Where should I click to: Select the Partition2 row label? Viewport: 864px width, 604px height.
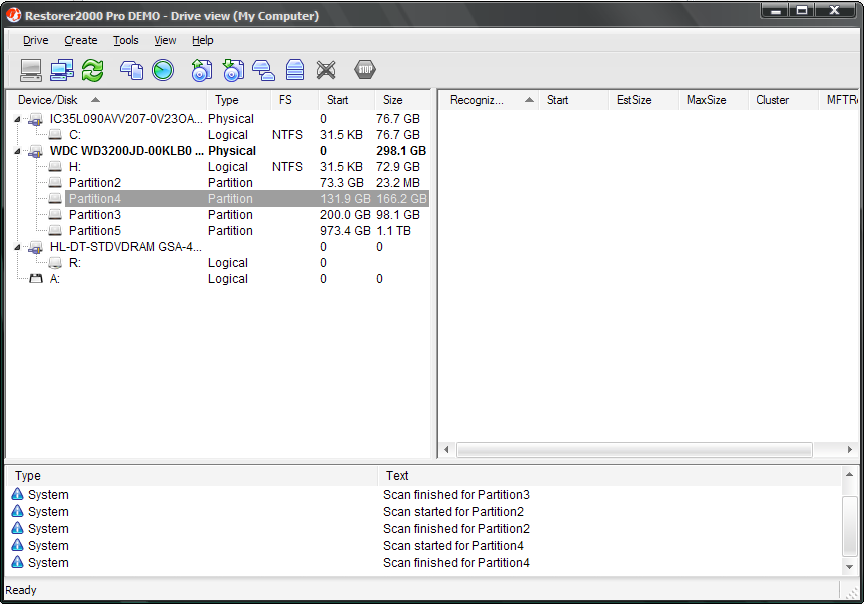(x=95, y=182)
